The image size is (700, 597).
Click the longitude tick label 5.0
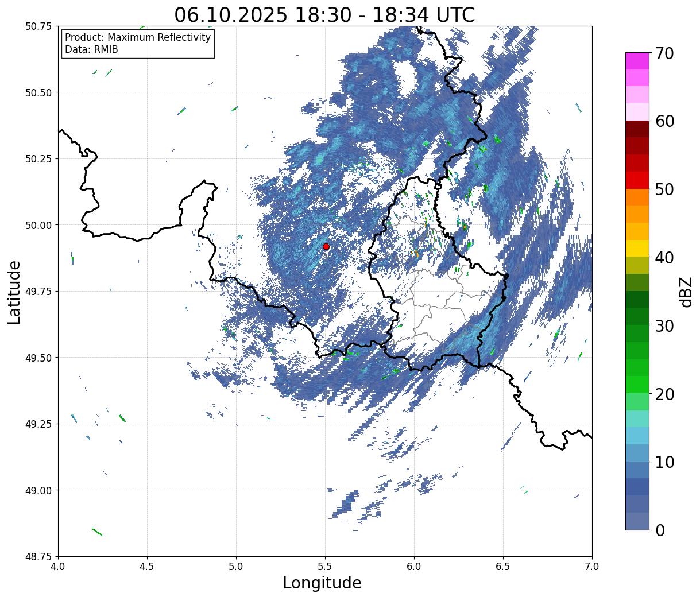[x=236, y=567]
